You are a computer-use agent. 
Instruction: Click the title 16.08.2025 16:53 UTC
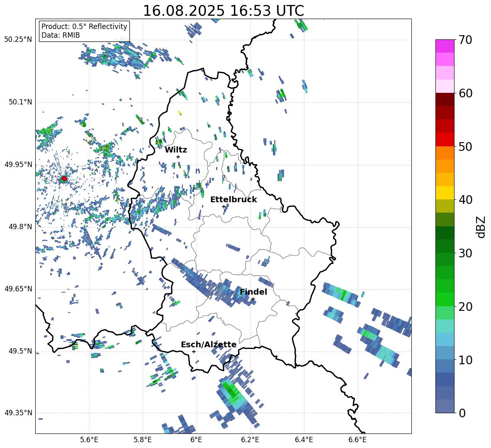pos(223,11)
